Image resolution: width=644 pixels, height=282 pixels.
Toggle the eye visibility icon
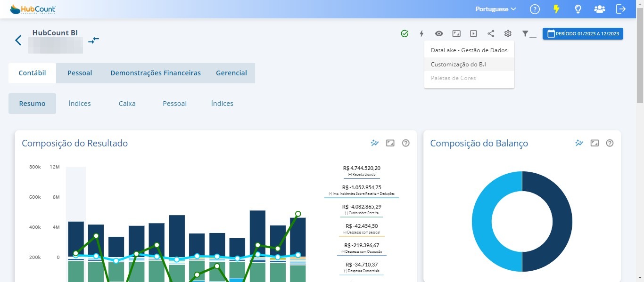point(439,33)
